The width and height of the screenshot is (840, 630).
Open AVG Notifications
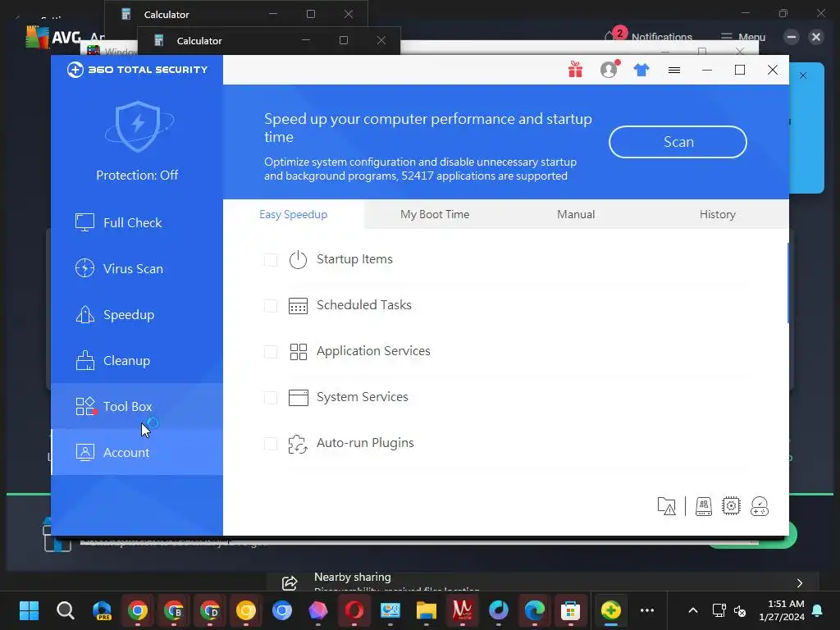(648, 36)
